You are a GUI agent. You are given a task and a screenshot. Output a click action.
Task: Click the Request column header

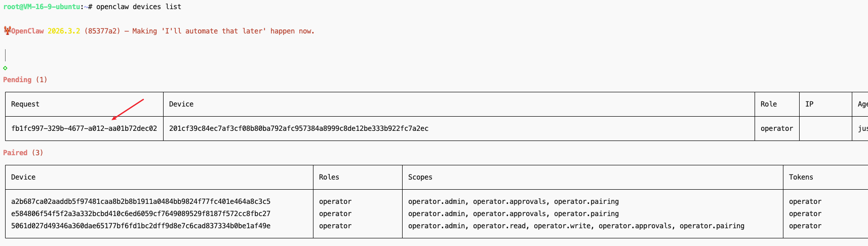click(x=25, y=104)
